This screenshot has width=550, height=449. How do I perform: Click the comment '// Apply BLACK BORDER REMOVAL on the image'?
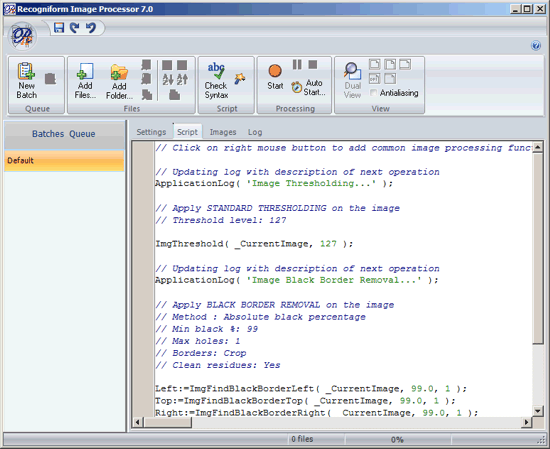pyautogui.click(x=275, y=305)
